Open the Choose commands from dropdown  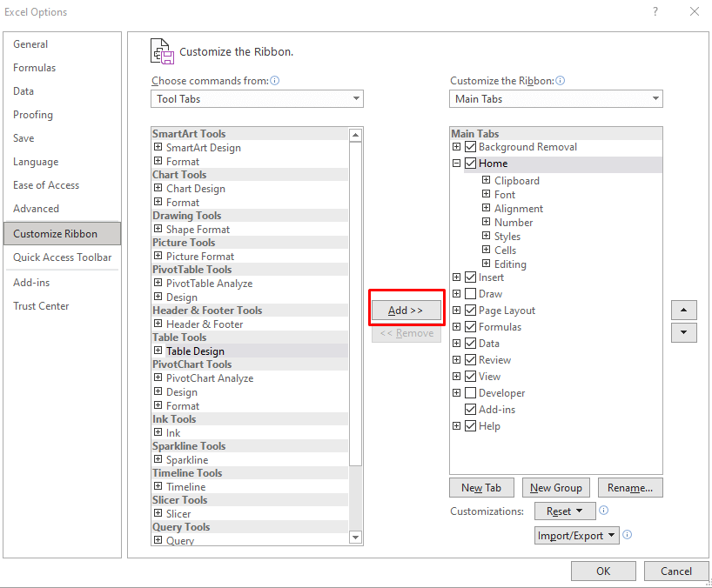(257, 99)
